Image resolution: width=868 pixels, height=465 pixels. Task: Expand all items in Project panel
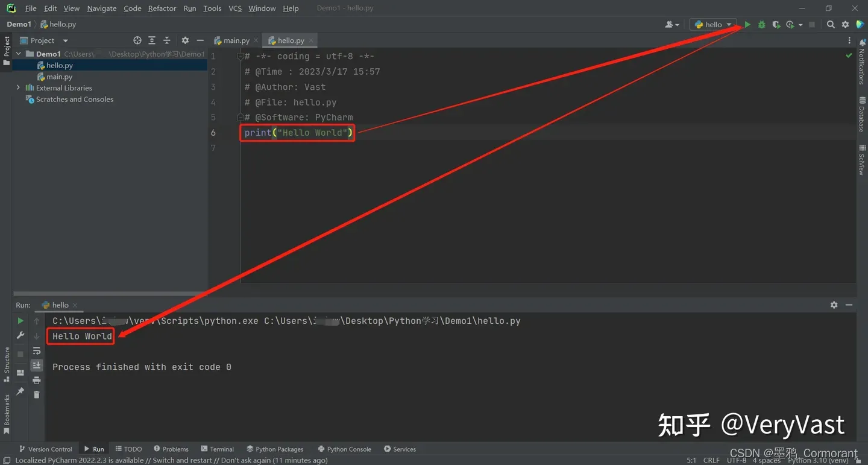[x=152, y=40]
